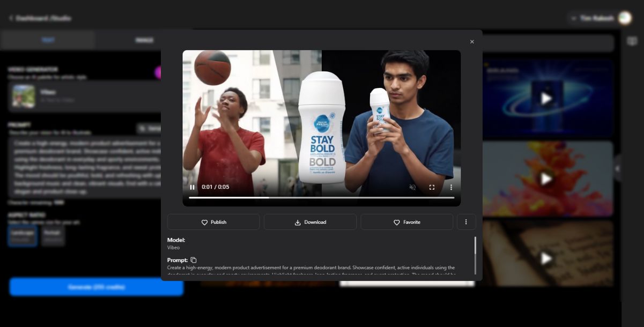Viewport: 644px width, 327px height.
Task: Click the user profile avatar
Action: [x=625, y=18]
